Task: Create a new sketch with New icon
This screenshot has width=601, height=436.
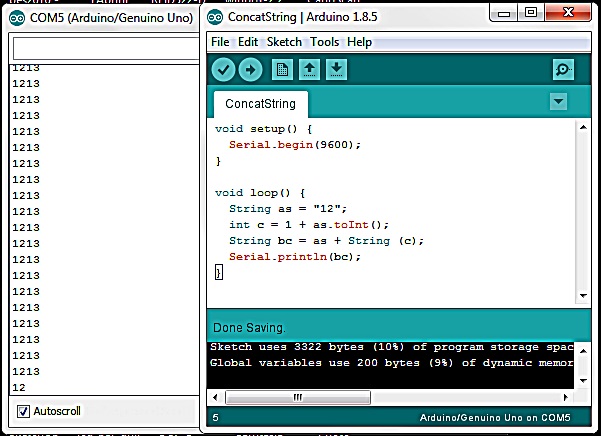Action: click(282, 69)
